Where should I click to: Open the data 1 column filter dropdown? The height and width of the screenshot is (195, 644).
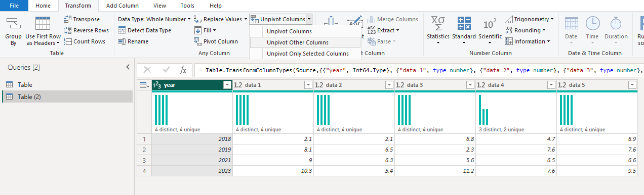pyautogui.click(x=308, y=85)
